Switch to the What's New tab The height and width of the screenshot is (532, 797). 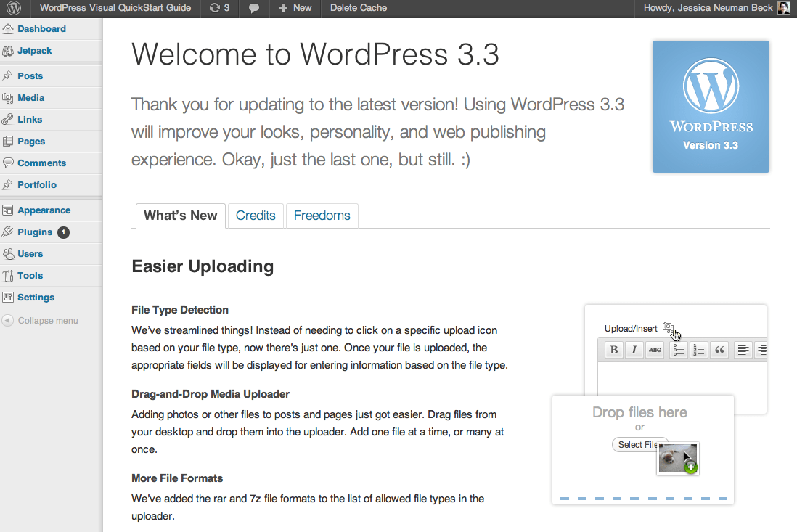pos(181,216)
